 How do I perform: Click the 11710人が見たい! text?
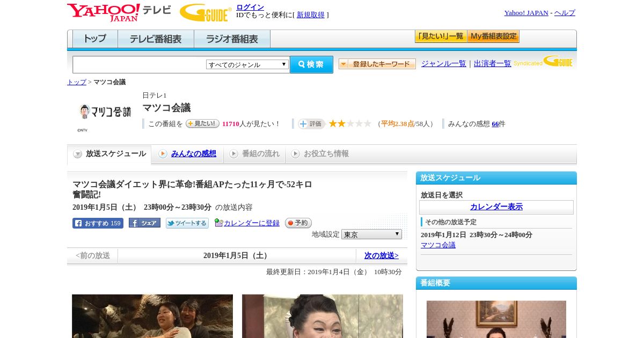251,124
